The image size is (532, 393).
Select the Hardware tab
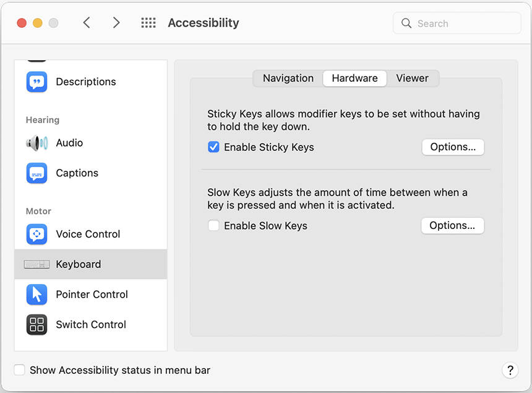pos(354,79)
